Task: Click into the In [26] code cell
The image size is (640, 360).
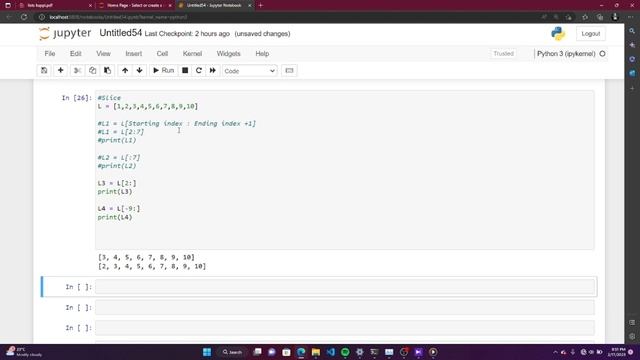Action: click(344, 170)
